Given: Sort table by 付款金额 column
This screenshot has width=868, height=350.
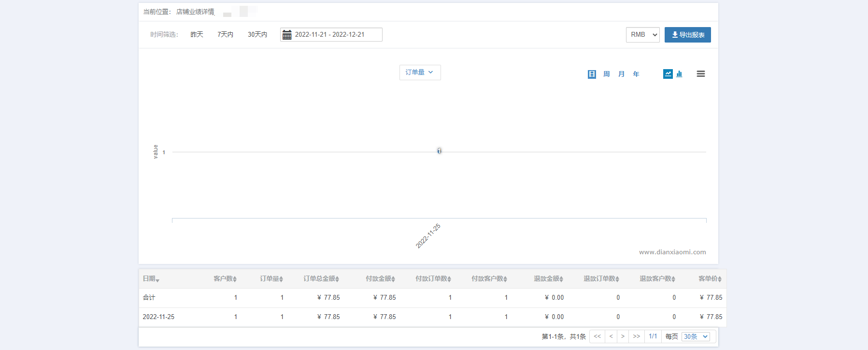Looking at the screenshot, I should point(381,279).
